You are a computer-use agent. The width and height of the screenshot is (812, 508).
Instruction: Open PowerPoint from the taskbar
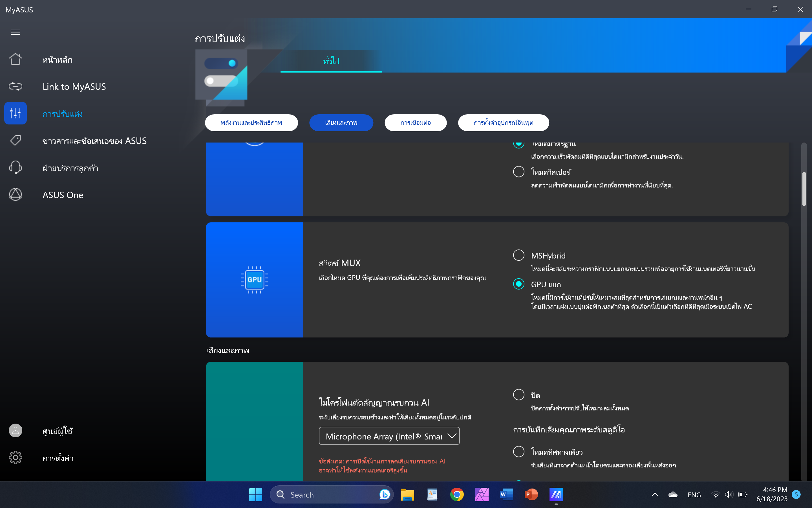click(x=531, y=494)
